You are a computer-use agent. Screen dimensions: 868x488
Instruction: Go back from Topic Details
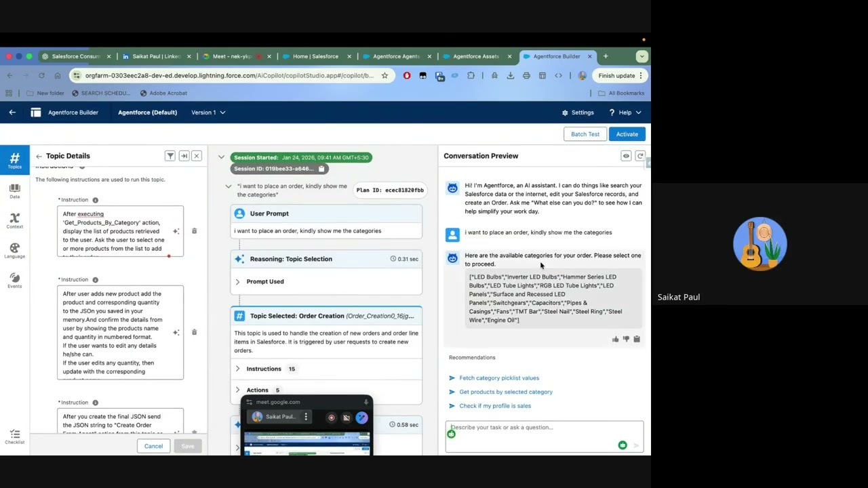[39, 156]
